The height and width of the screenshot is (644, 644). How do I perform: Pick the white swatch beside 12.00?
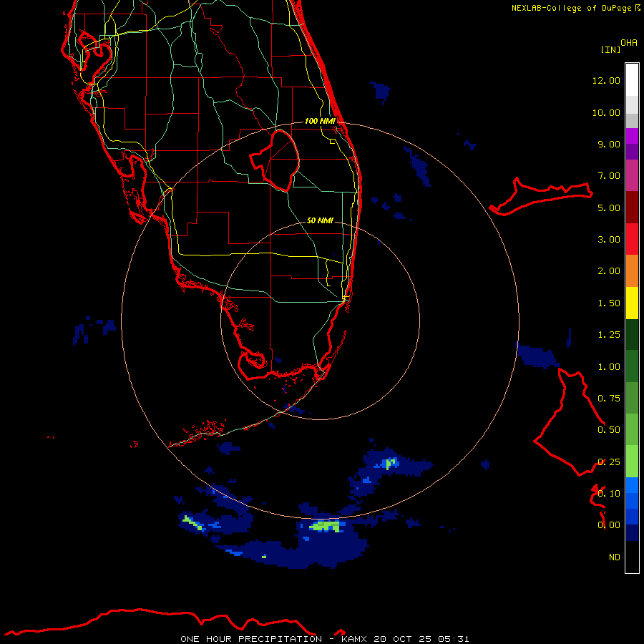(x=632, y=80)
